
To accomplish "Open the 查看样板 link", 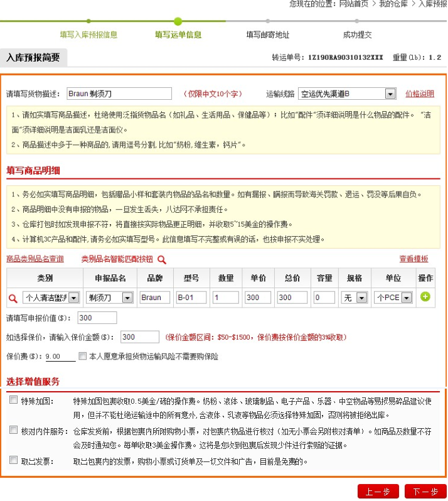I will 413,259.
